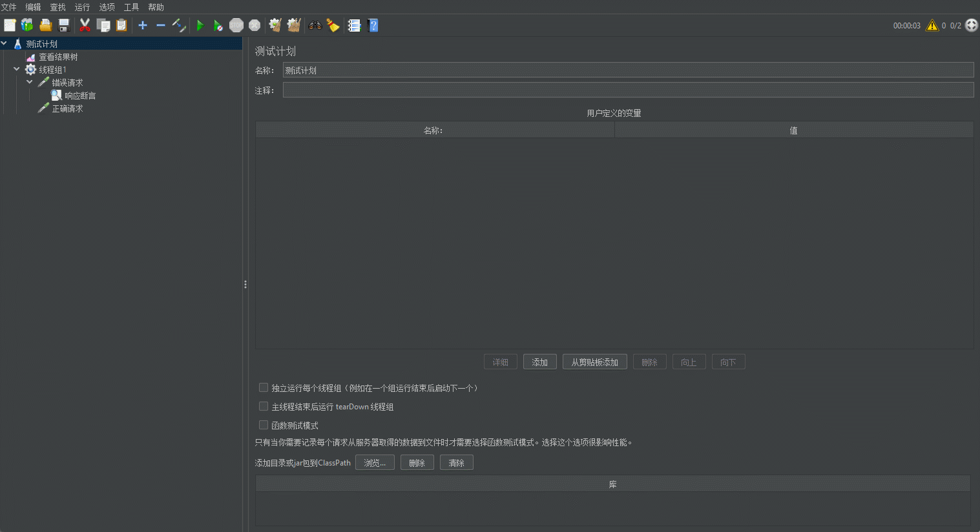Click the yellow warning triangle log indicator
Screen dimensions: 980x532
(932, 25)
